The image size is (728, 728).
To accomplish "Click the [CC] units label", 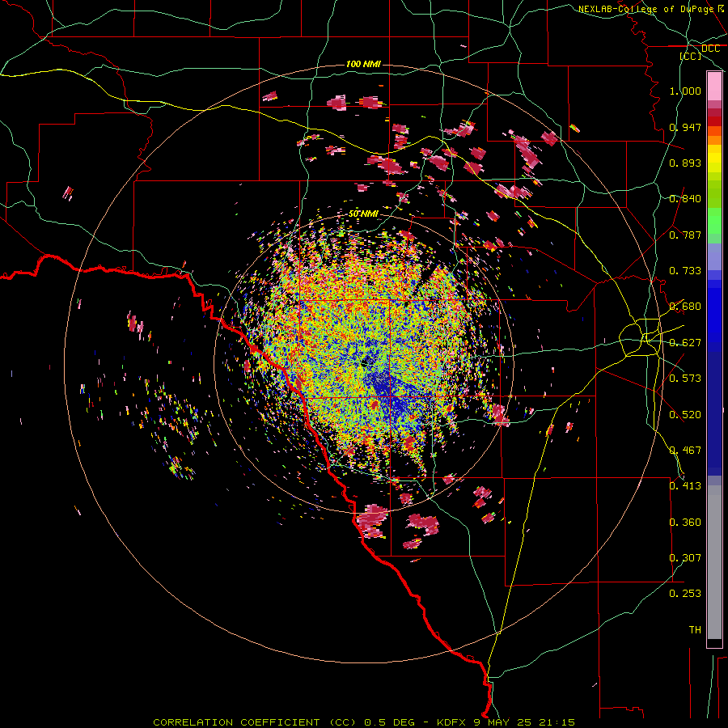I will tap(691, 56).
